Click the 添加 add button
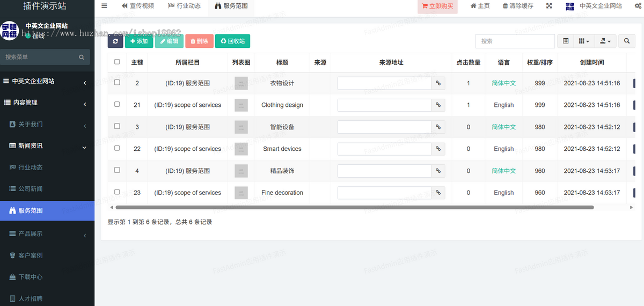Screen dimensions: 644x306 (x=139, y=41)
